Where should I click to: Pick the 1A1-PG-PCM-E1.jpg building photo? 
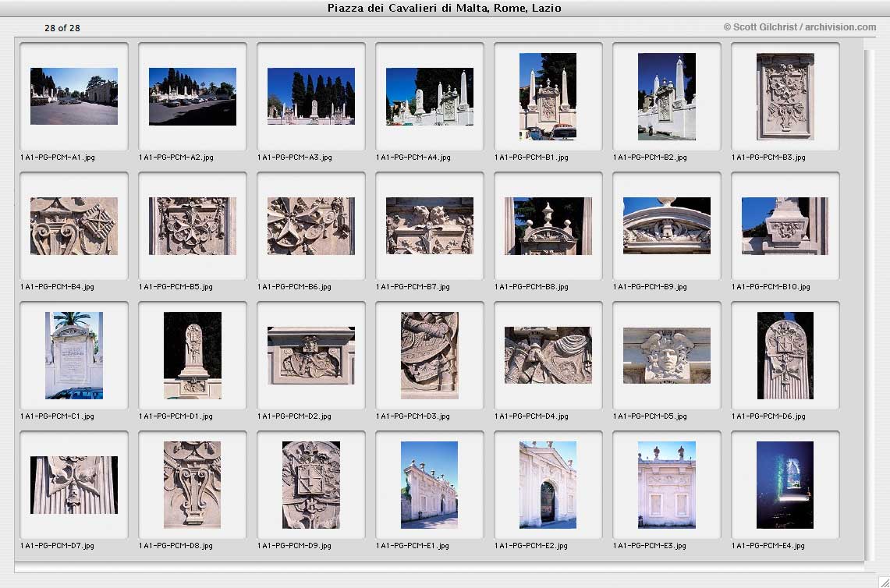click(x=430, y=485)
